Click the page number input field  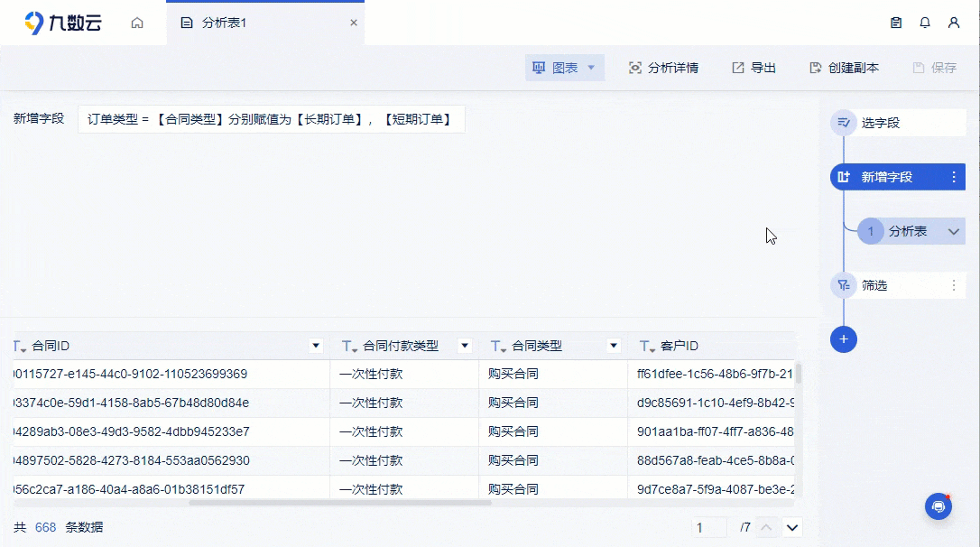point(709,526)
